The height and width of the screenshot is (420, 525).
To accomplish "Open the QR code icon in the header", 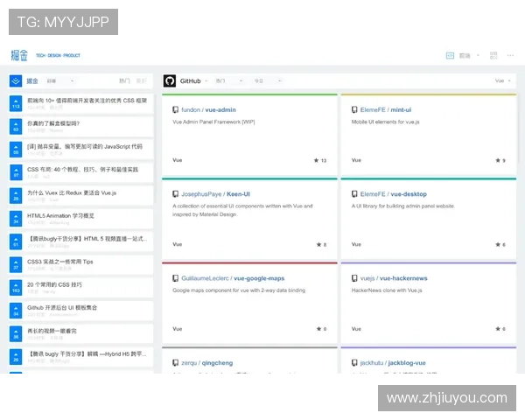I will pos(493,55).
